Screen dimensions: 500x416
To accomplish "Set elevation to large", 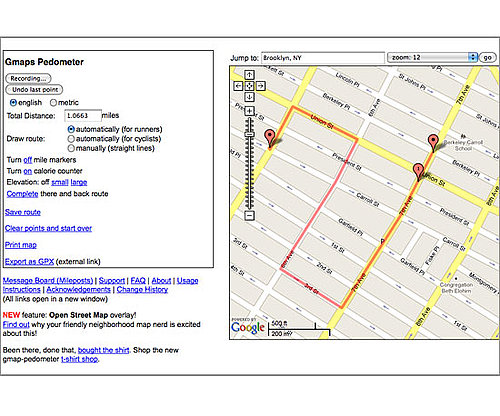I will click(x=79, y=182).
